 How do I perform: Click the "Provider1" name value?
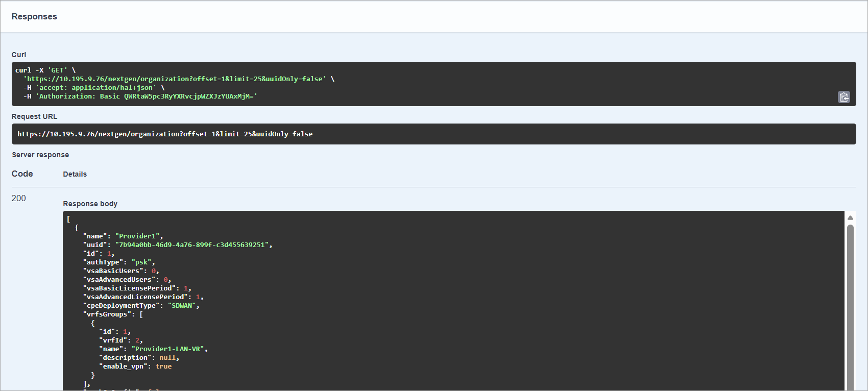(x=137, y=236)
